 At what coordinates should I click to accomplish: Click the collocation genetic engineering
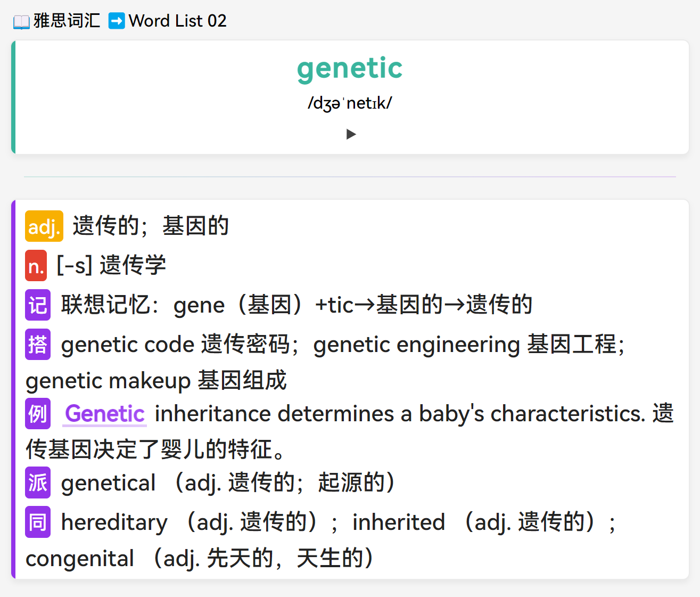pyautogui.click(x=417, y=345)
